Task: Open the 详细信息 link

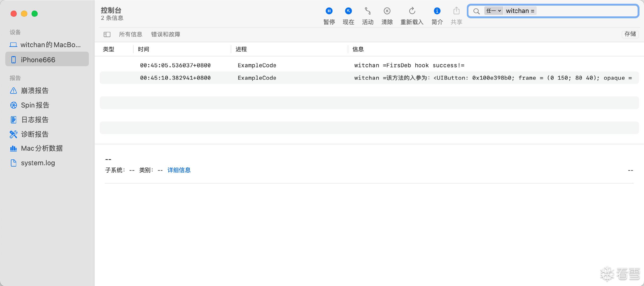Action: [179, 170]
